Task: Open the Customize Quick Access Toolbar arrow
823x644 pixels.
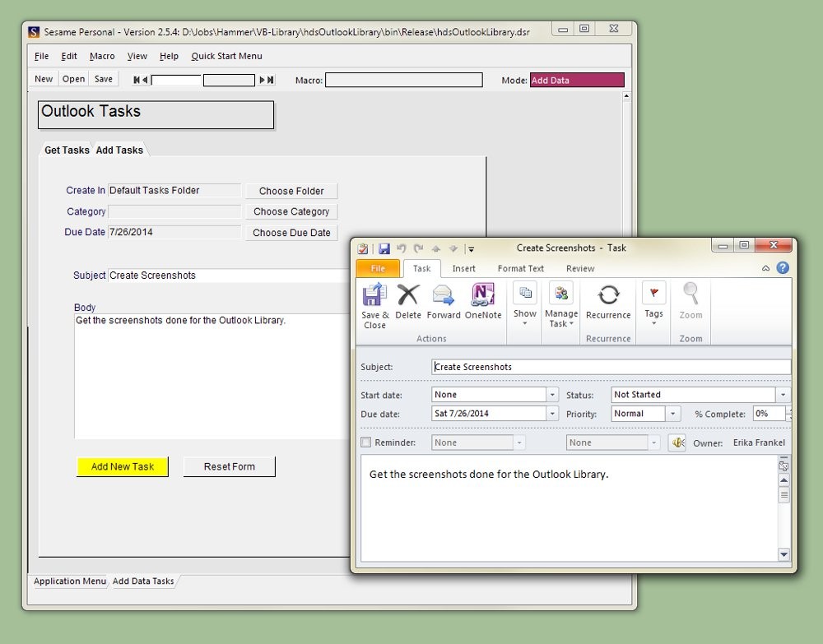Action: [472, 249]
